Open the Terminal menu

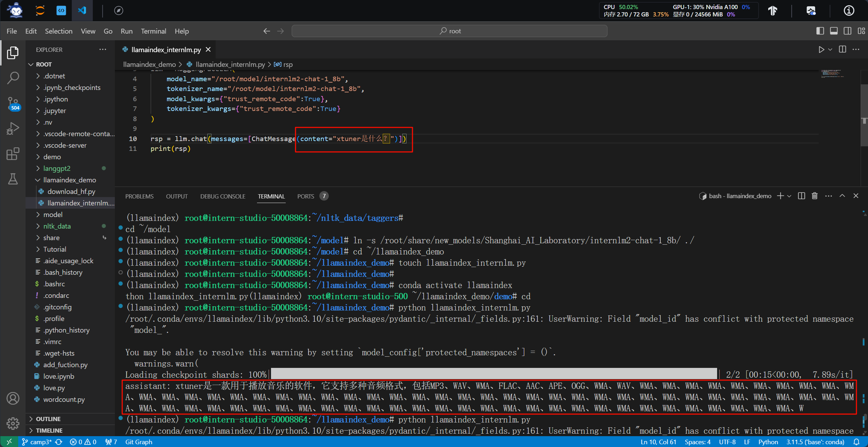point(153,31)
